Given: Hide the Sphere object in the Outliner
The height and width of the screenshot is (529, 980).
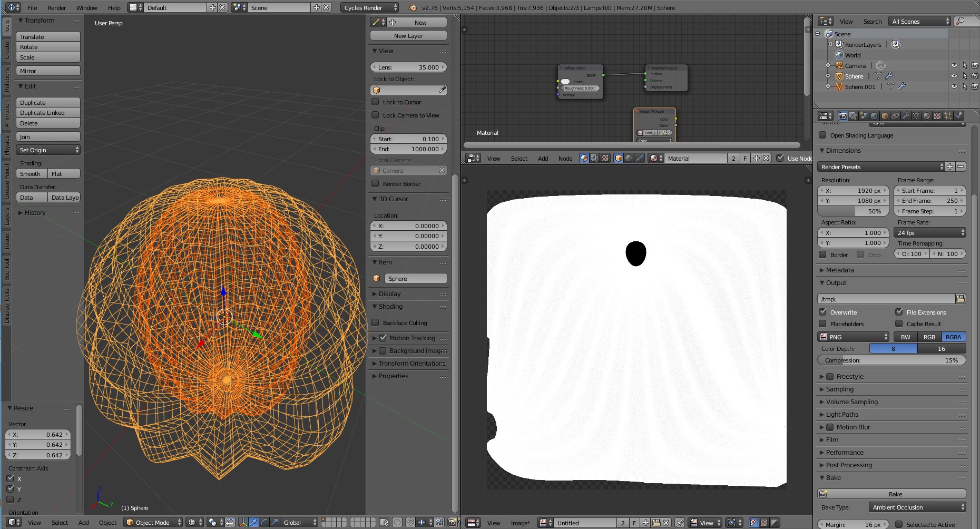Looking at the screenshot, I should click(x=954, y=76).
